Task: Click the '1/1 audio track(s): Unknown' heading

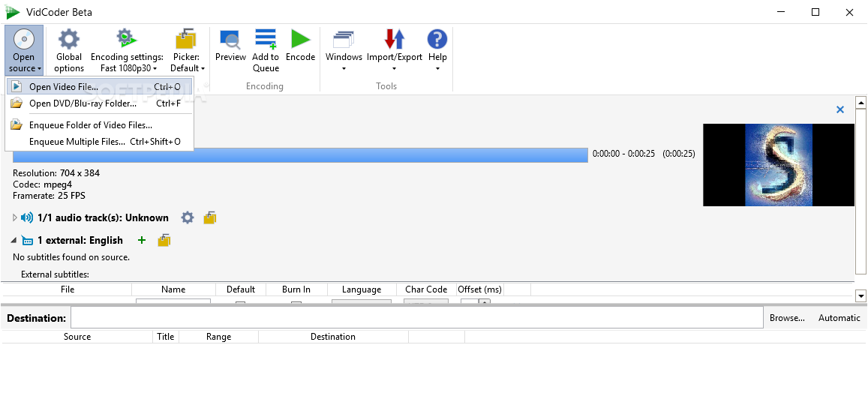Action: pyautogui.click(x=103, y=218)
